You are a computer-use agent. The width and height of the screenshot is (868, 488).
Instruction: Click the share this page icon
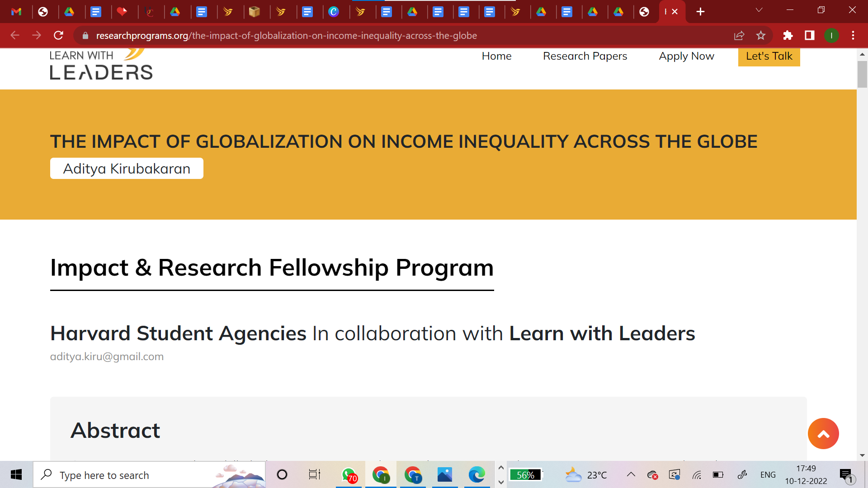point(739,35)
